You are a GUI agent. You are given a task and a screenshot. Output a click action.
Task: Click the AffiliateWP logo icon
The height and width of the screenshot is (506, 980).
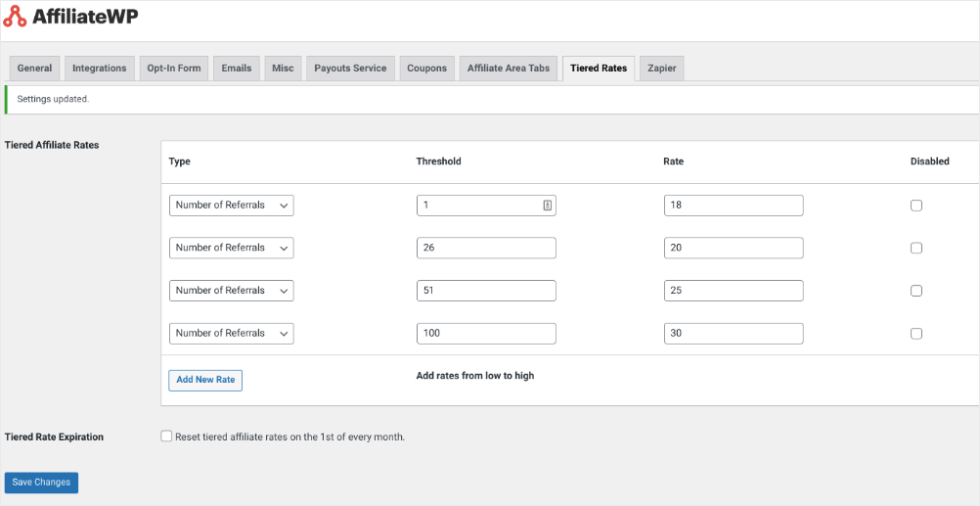(x=15, y=17)
